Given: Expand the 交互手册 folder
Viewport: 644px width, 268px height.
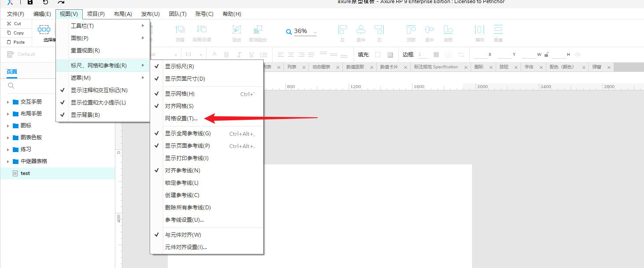Looking at the screenshot, I should tap(8, 102).
